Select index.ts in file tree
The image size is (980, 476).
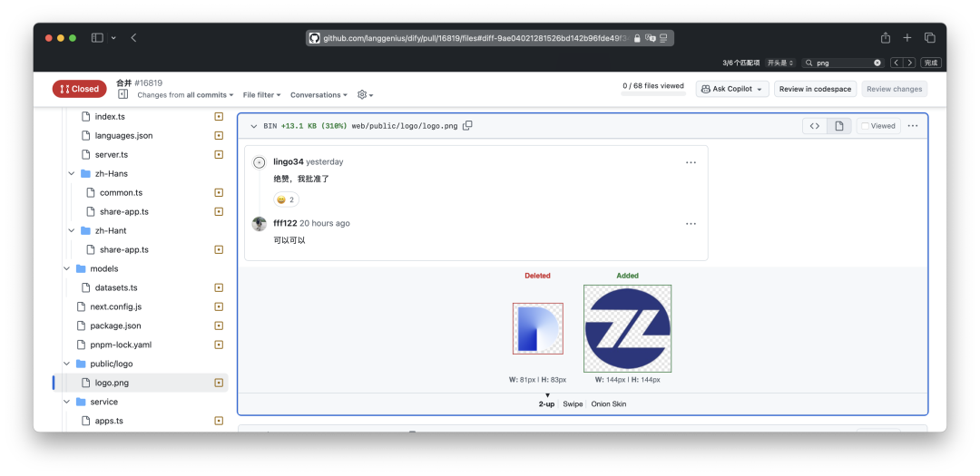click(x=110, y=116)
